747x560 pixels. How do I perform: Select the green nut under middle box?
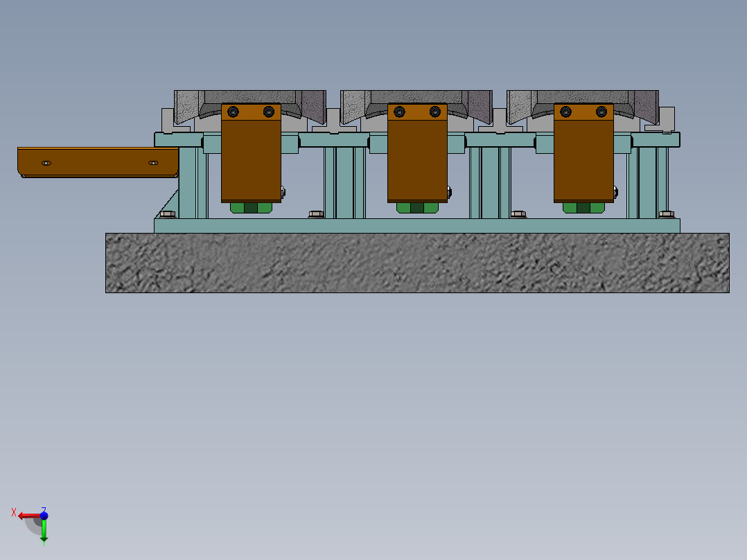pos(417,208)
